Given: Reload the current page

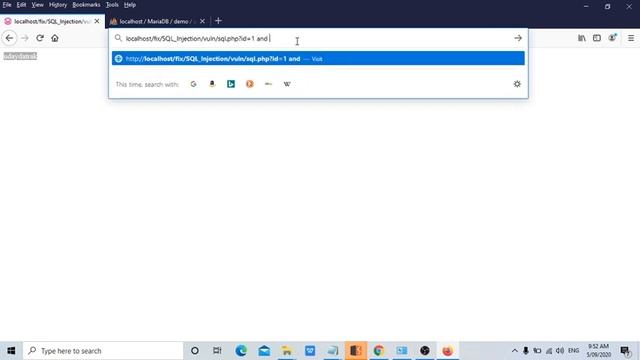Looking at the screenshot, I should [x=40, y=38].
